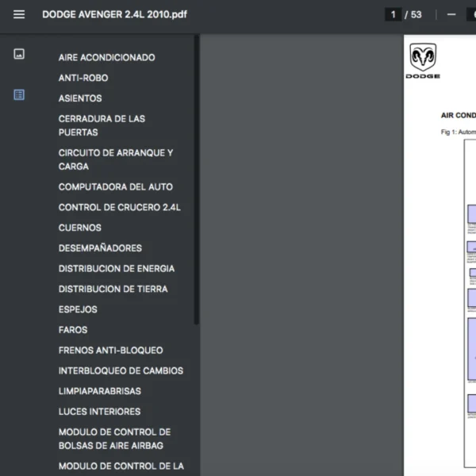476x476 pixels.
Task: Go to ASIENTOS section
Action: click(x=80, y=98)
